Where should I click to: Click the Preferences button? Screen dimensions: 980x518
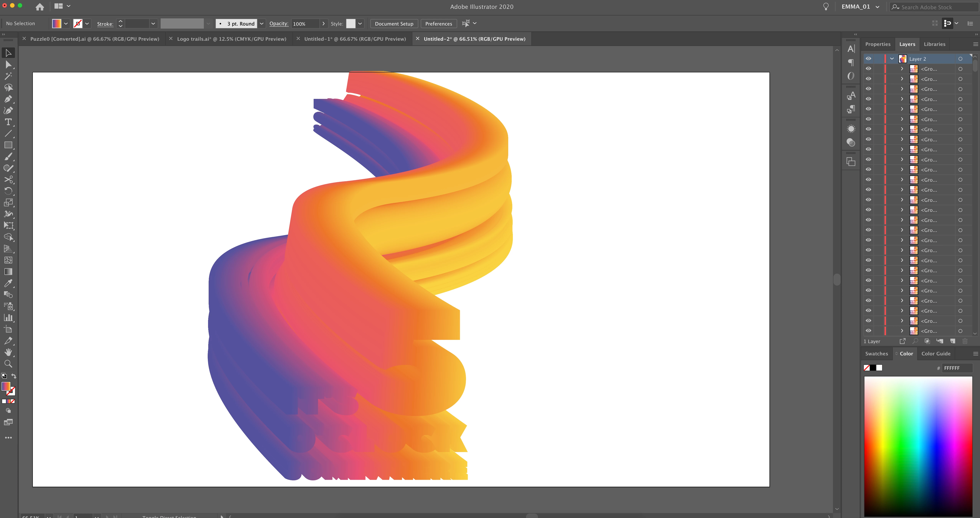[438, 24]
